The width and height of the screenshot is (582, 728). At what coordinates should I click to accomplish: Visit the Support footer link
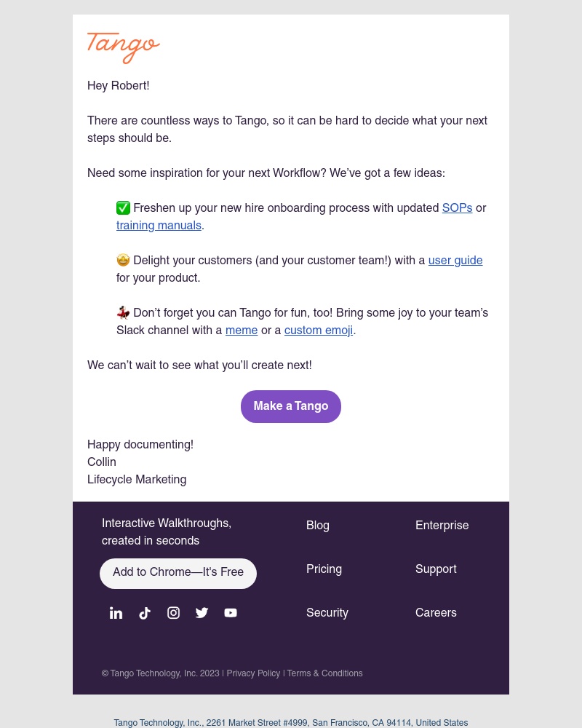pos(436,569)
